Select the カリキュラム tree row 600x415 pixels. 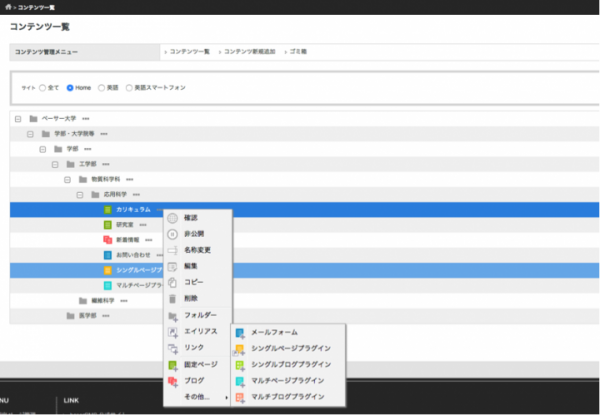(304, 210)
